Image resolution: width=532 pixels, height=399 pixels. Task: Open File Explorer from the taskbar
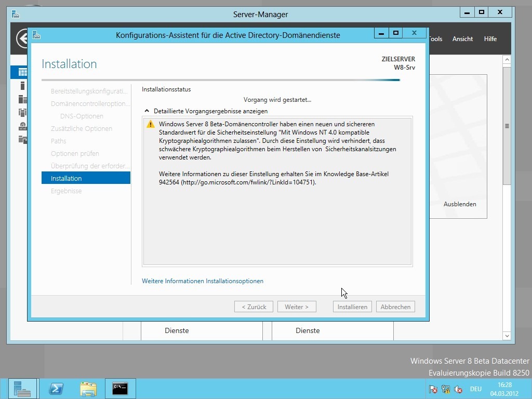88,389
